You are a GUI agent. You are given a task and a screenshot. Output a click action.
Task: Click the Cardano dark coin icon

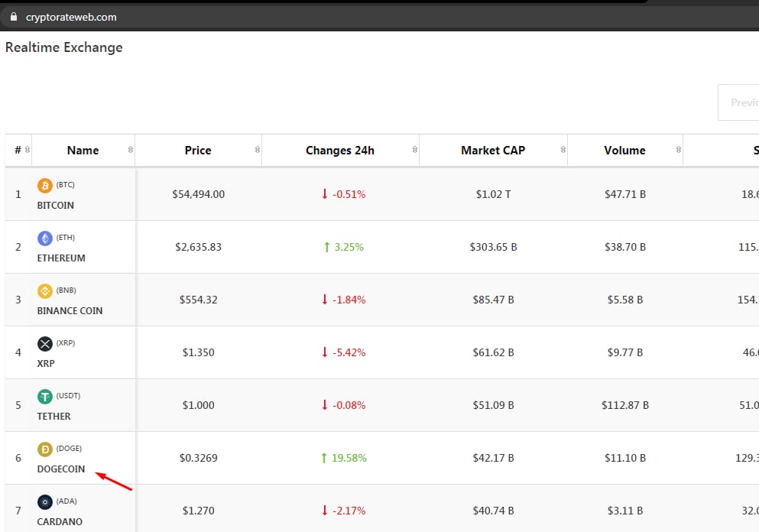[45, 502]
